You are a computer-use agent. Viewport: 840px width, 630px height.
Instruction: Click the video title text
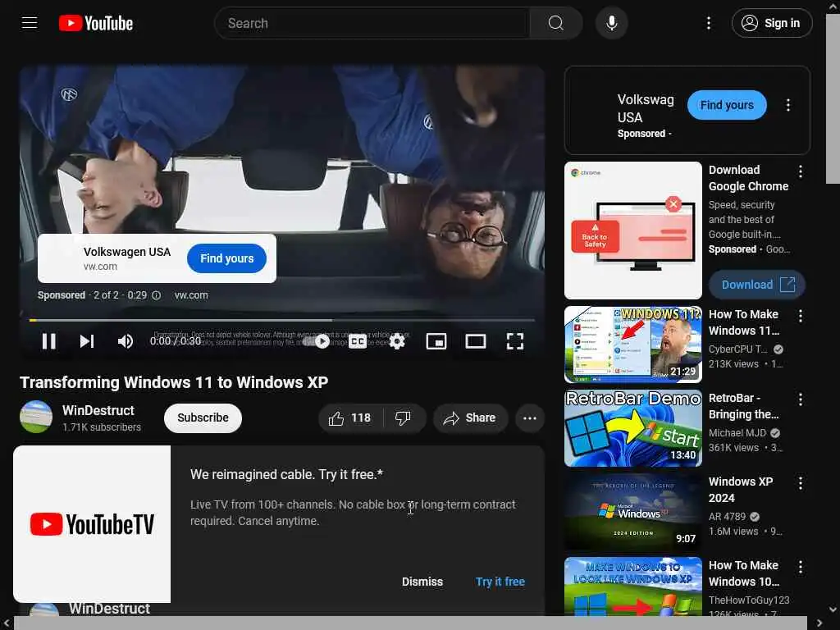click(174, 382)
